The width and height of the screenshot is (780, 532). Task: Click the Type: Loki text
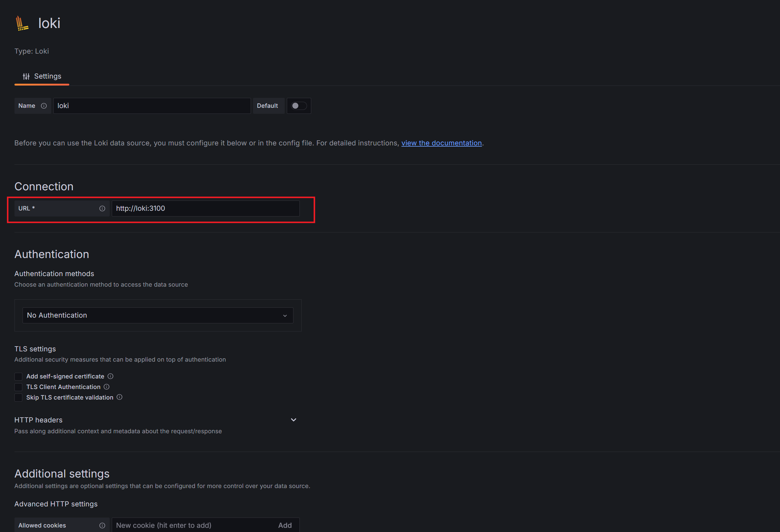tap(32, 51)
